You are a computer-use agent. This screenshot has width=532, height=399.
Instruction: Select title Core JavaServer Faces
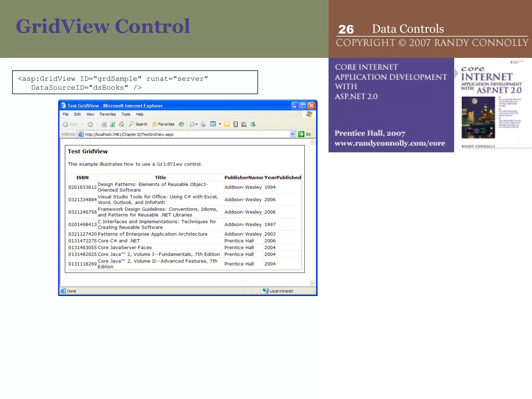[x=125, y=248]
